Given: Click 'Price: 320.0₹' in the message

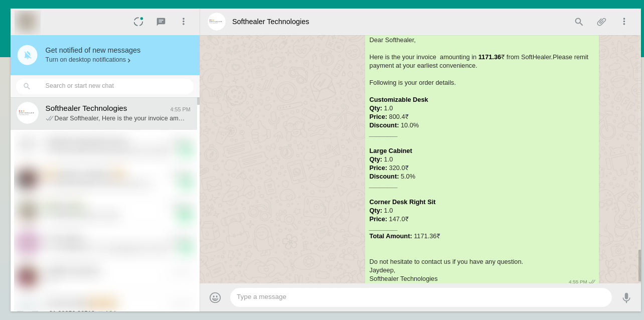Looking at the screenshot, I should tap(389, 168).
